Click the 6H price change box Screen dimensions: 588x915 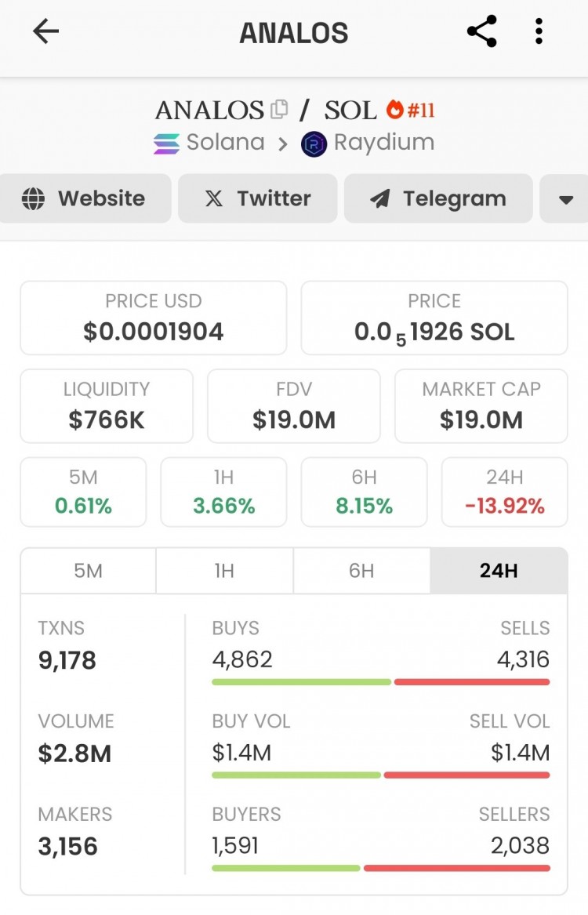tap(364, 492)
